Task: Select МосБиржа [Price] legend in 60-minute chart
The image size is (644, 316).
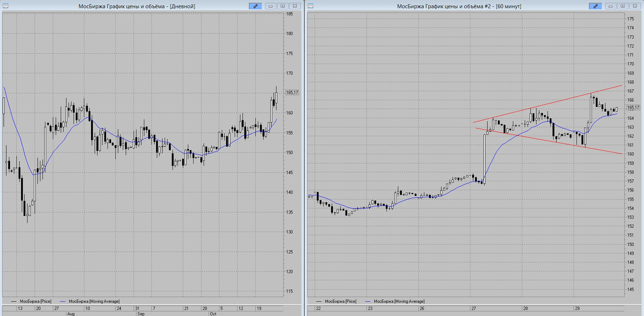Action: tap(336, 301)
